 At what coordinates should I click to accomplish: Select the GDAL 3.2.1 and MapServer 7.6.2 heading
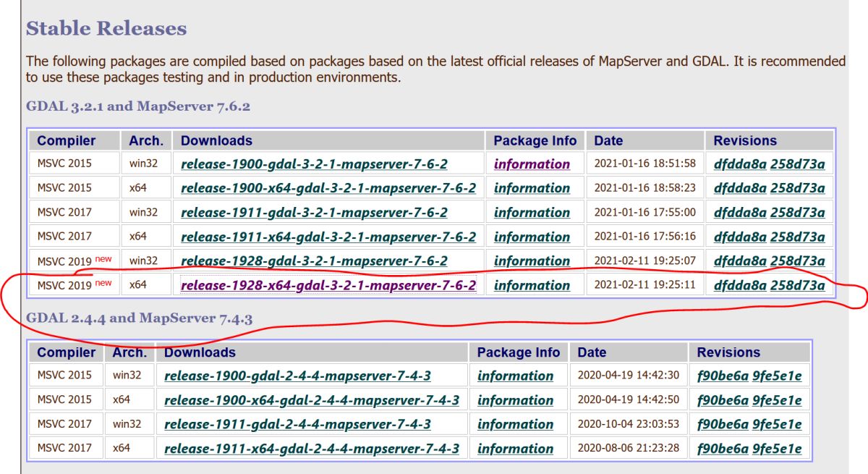coord(138,106)
